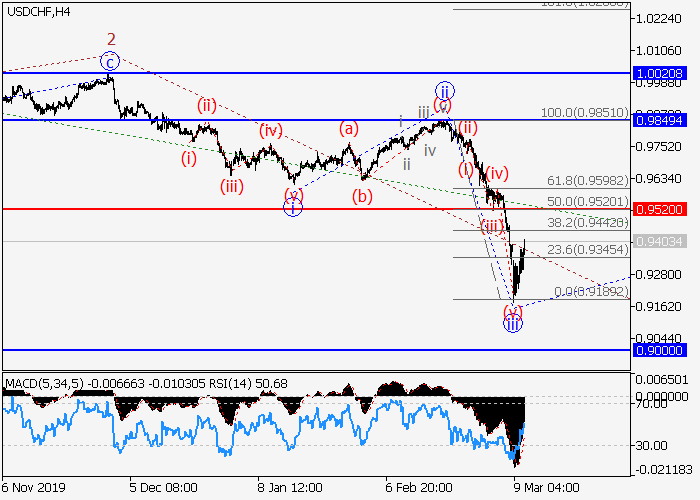Select the red (a) wave label
Screen dimensions: 700x500
click(348, 128)
